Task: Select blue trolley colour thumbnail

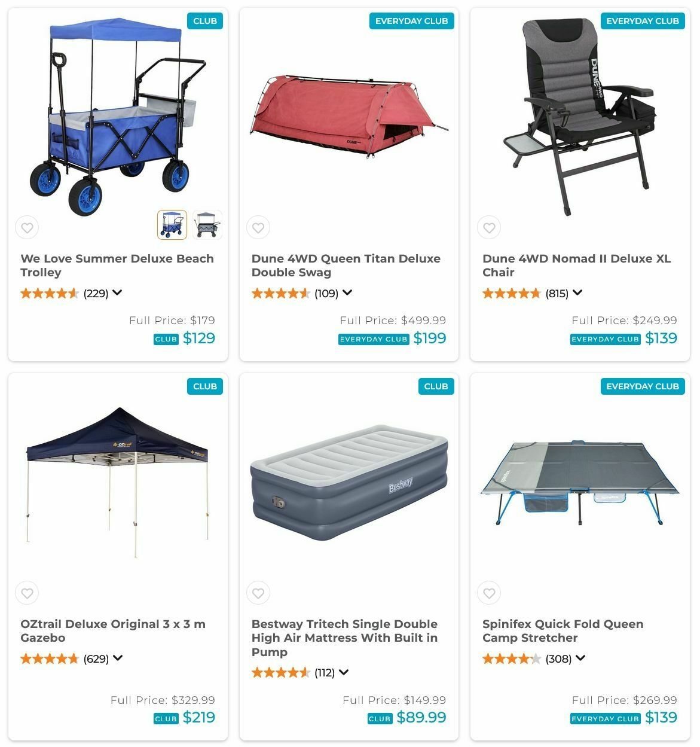Action: 172,225
